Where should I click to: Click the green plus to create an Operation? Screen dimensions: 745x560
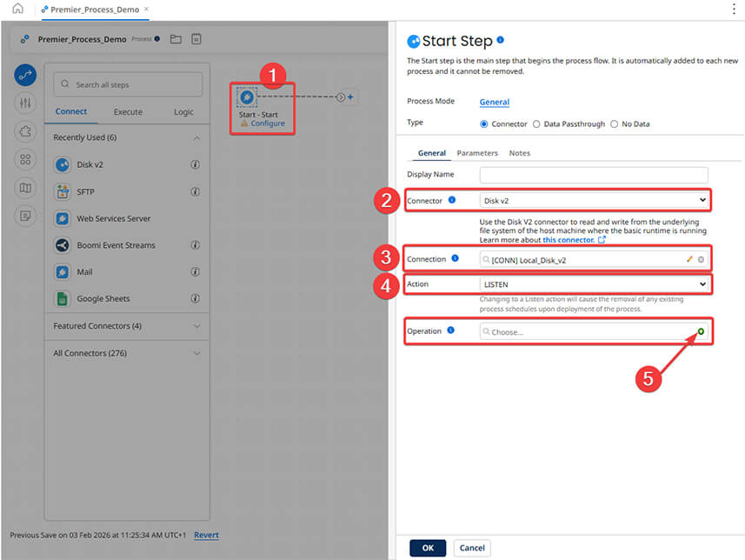(699, 330)
